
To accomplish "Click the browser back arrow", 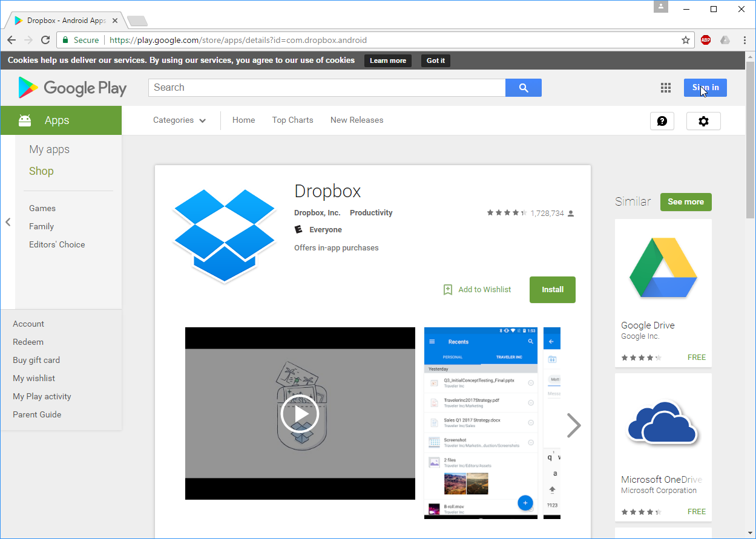I will tap(12, 40).
